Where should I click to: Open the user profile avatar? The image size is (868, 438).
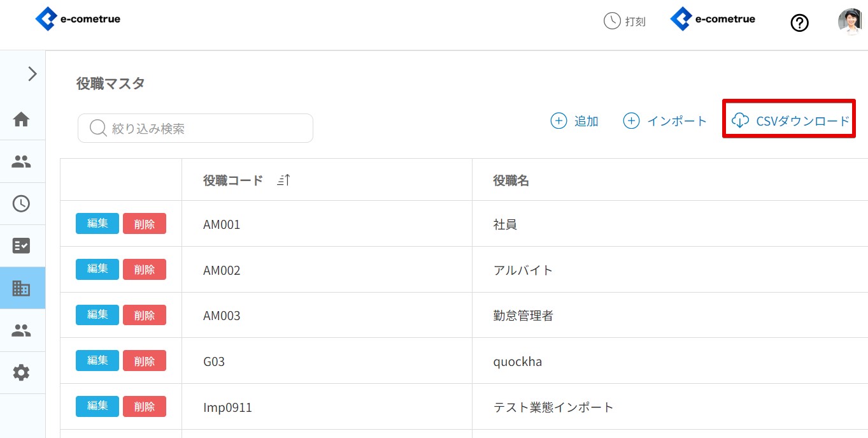point(850,22)
